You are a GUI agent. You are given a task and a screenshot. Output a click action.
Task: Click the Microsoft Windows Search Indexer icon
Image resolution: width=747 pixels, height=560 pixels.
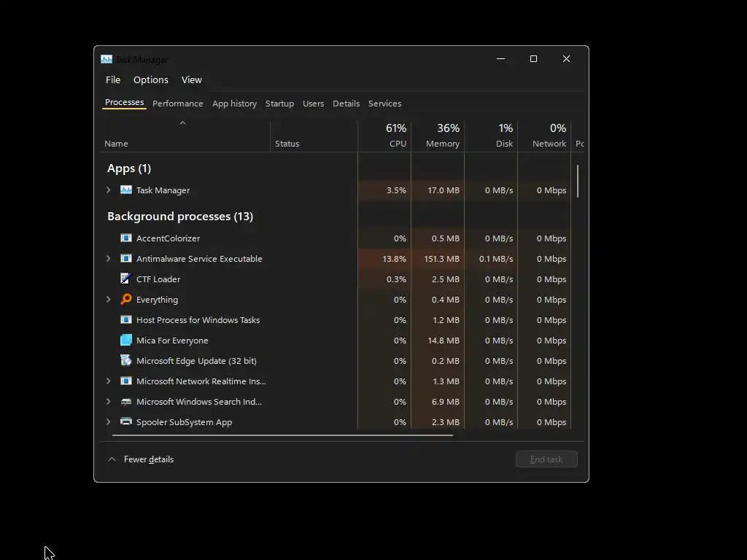click(125, 402)
